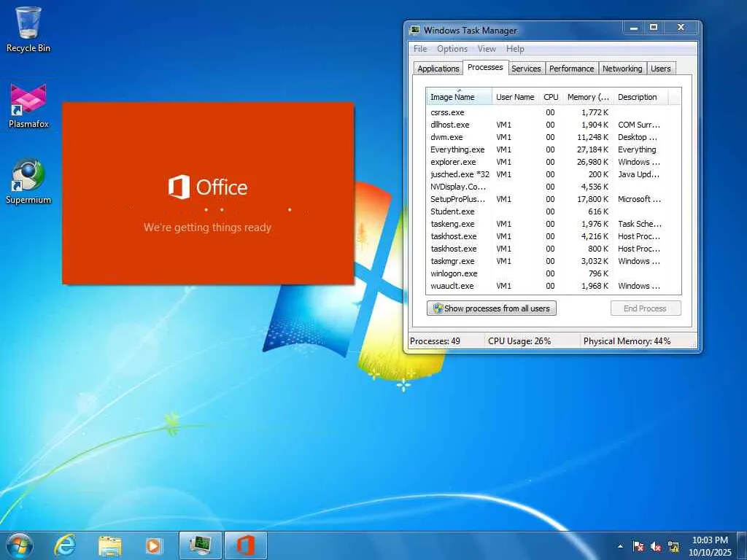This screenshot has width=747, height=560.
Task: Minimize the Task Manager window
Action: 634,28
